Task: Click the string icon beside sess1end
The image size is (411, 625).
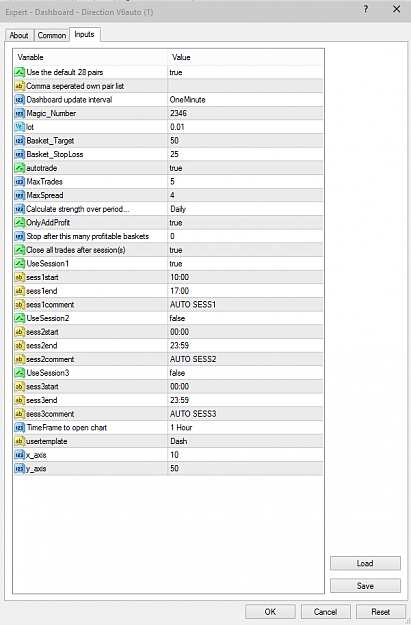Action: [20, 291]
